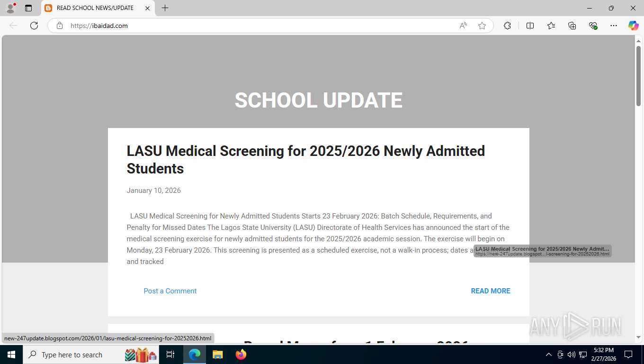
Task: Click the post summary paragraph text
Action: pos(318,238)
